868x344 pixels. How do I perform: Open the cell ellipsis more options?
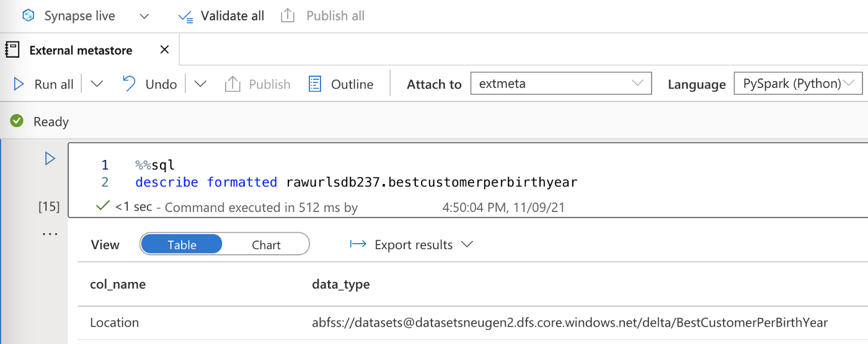(x=50, y=234)
